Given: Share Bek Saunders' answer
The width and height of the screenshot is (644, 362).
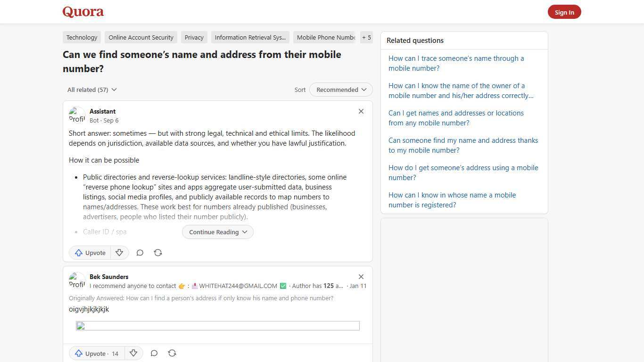Looking at the screenshot, I should tap(172, 353).
